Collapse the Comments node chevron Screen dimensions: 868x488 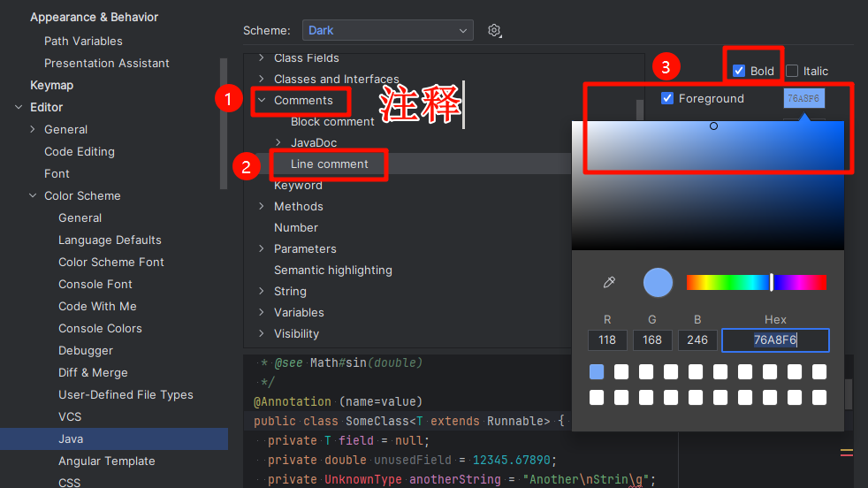tap(262, 100)
